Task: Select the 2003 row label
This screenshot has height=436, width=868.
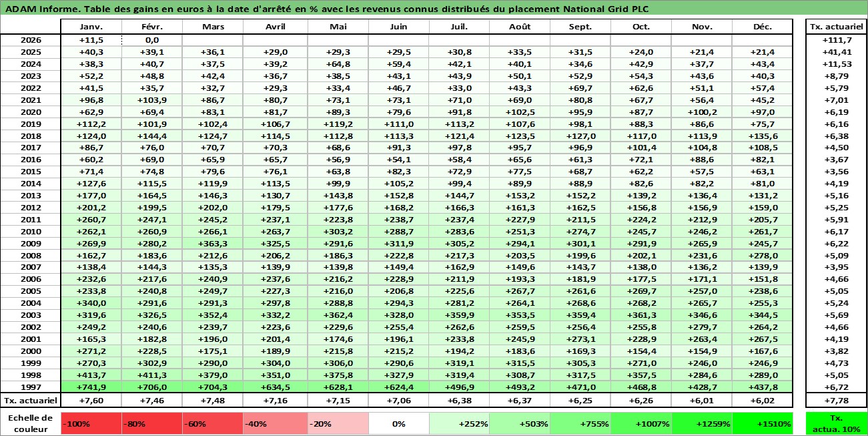Action: (x=31, y=316)
